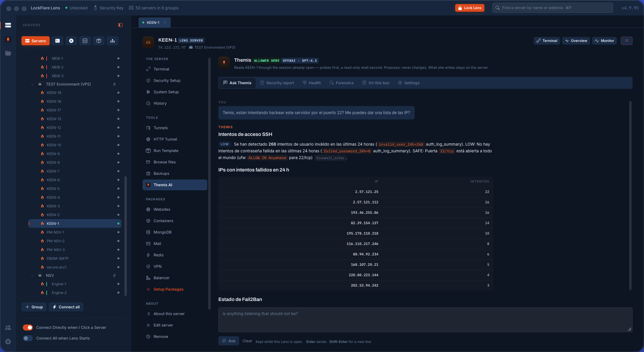Open the code brackets icon in servers toolbar

coord(85,41)
